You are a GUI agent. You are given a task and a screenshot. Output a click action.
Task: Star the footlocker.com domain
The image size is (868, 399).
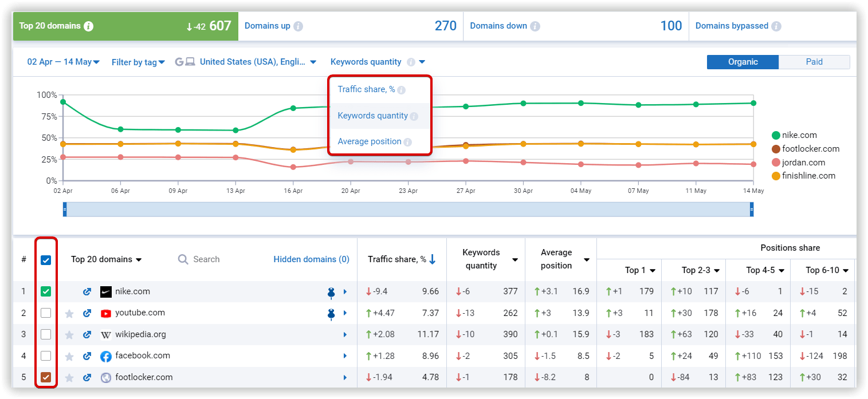click(69, 378)
